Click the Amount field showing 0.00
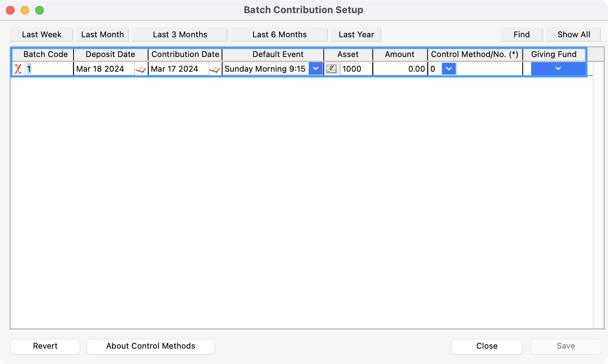This screenshot has width=608, height=364. point(399,69)
